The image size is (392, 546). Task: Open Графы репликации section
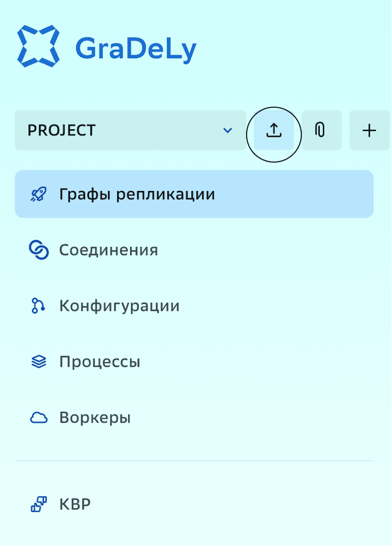[137, 193]
